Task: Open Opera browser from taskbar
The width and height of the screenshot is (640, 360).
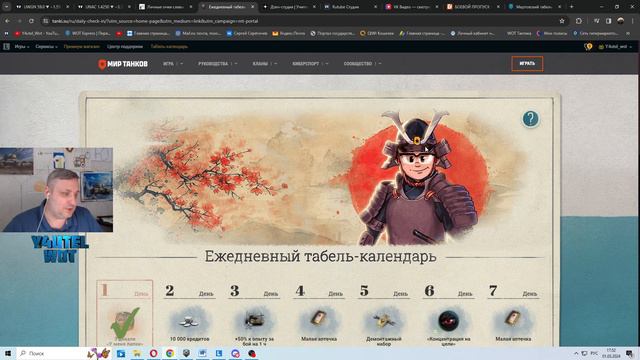Action: (153, 353)
